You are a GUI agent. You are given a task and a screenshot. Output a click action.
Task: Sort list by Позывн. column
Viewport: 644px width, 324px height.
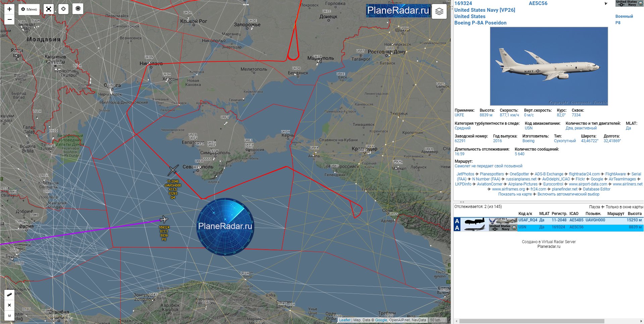tap(593, 214)
